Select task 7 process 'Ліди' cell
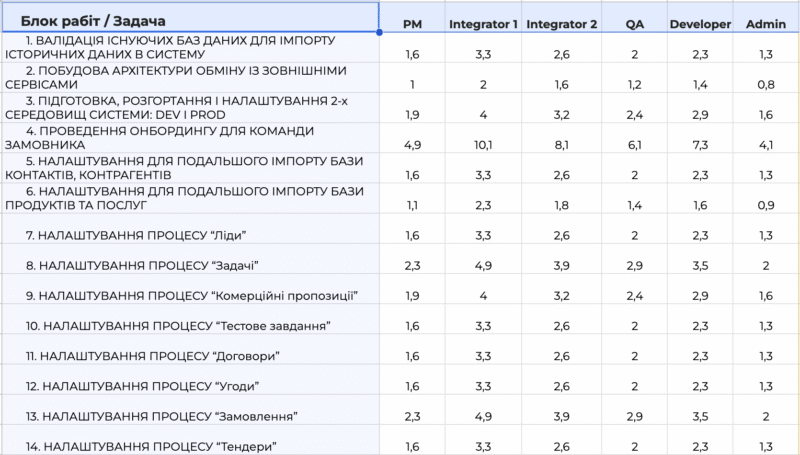 190,228
